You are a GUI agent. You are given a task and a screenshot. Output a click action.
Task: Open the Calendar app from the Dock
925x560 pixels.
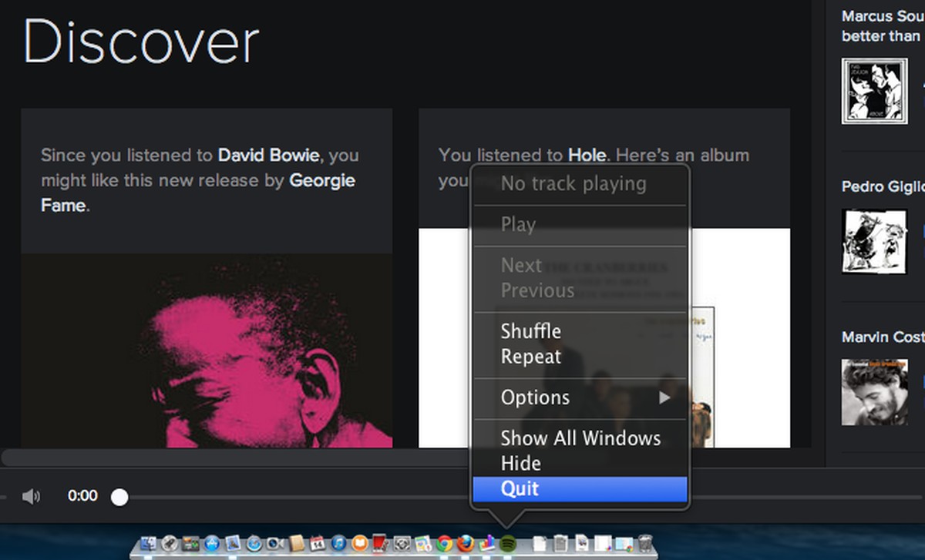(318, 544)
